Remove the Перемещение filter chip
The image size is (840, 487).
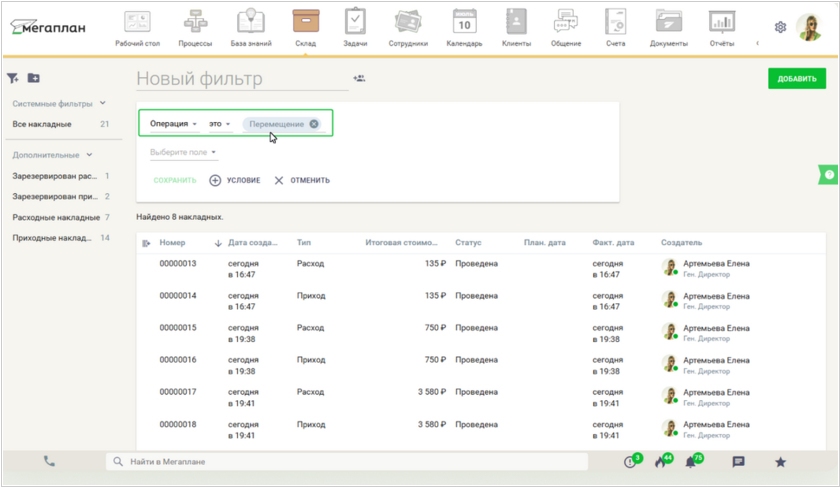pos(314,124)
